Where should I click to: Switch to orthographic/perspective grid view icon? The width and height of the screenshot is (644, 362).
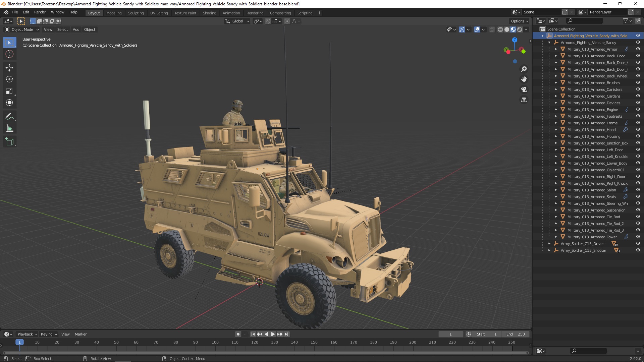524,100
